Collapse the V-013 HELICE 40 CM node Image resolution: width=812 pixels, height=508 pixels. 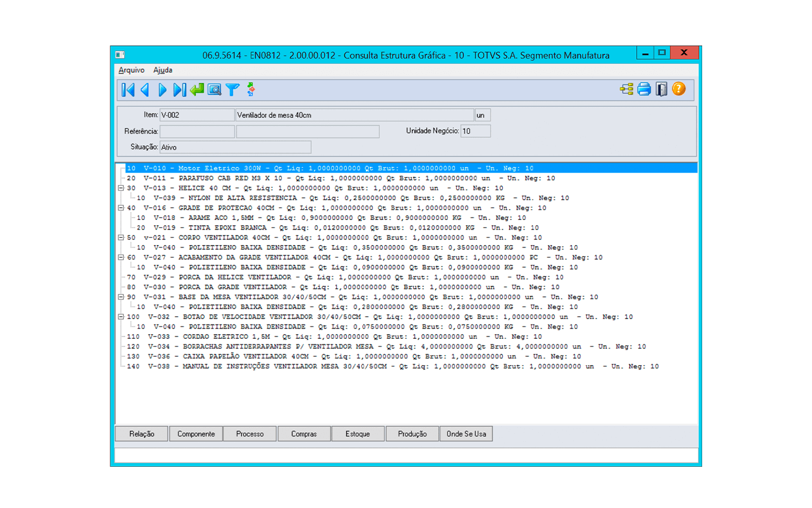[121, 188]
